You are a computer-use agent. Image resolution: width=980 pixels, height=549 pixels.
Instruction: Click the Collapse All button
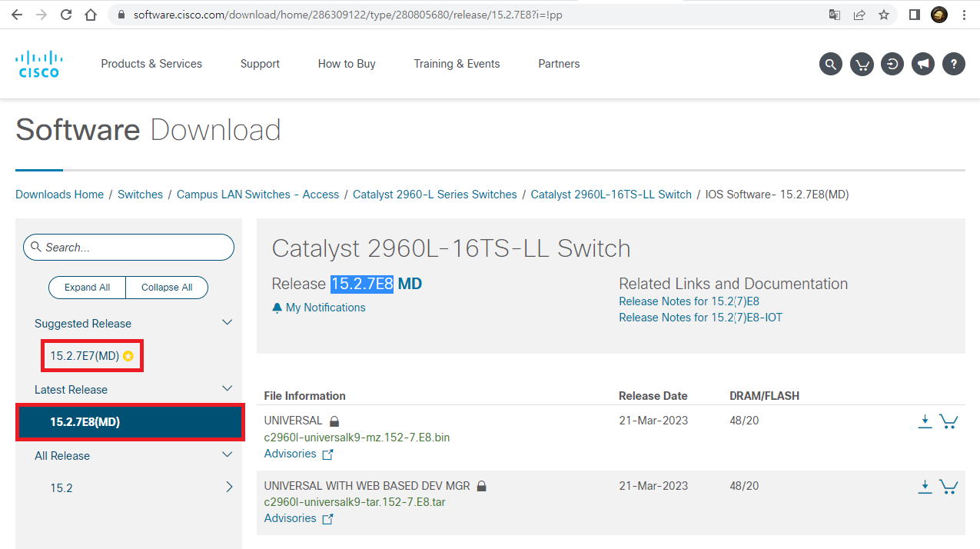click(167, 288)
